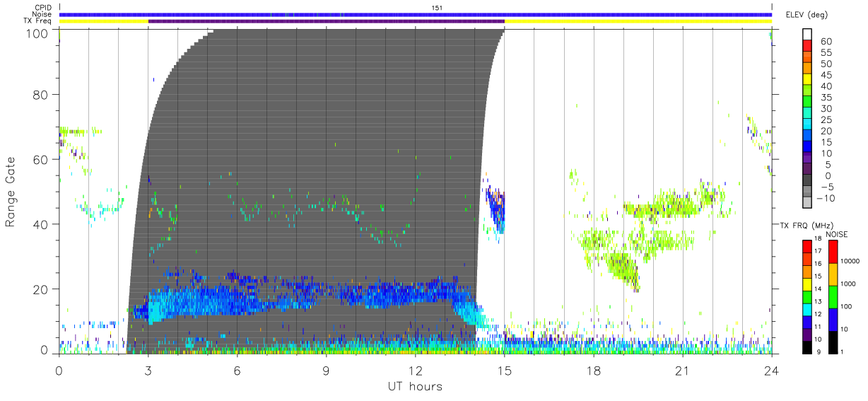
Task: Click TX FRQ colorbar label "11"
Action: click(x=819, y=327)
